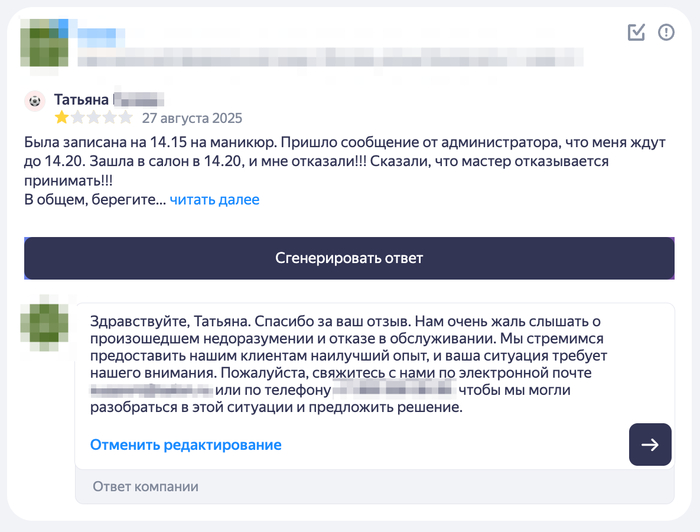Click the last gray rating star
The height and width of the screenshot is (532, 700).
125,118
